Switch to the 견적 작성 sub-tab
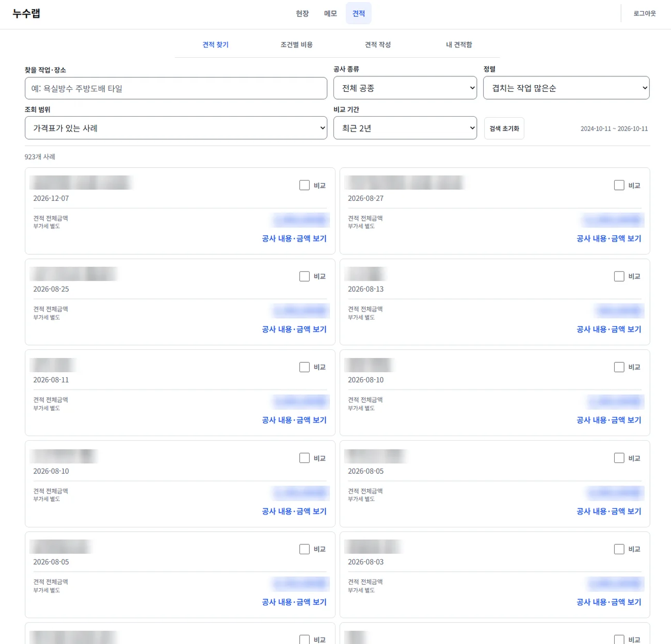 click(378, 45)
